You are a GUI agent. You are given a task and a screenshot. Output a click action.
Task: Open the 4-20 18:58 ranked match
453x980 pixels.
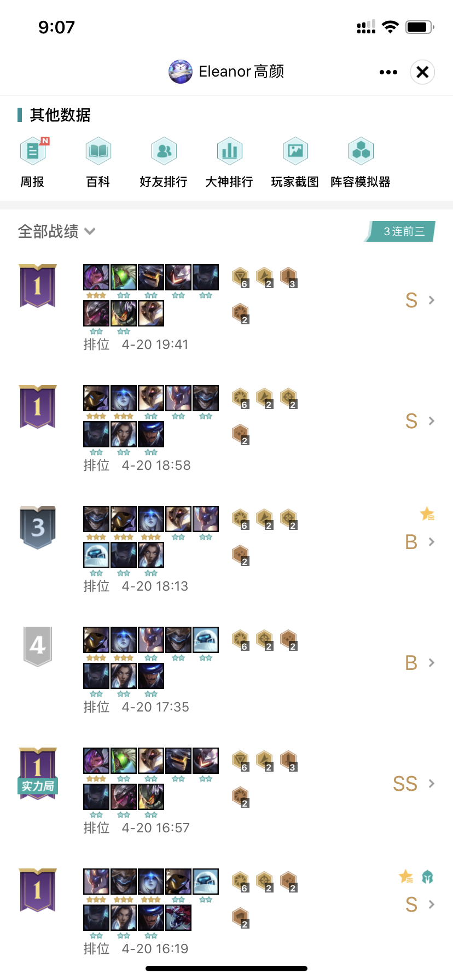tap(226, 429)
